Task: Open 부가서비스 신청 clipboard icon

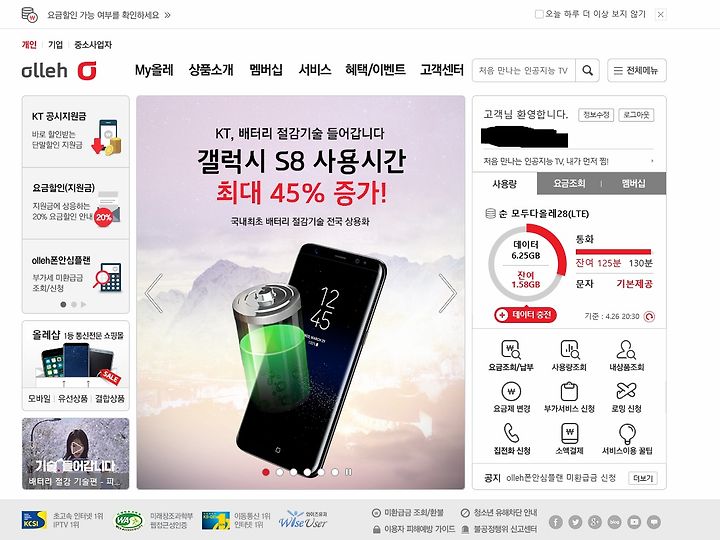Action: tap(569, 391)
